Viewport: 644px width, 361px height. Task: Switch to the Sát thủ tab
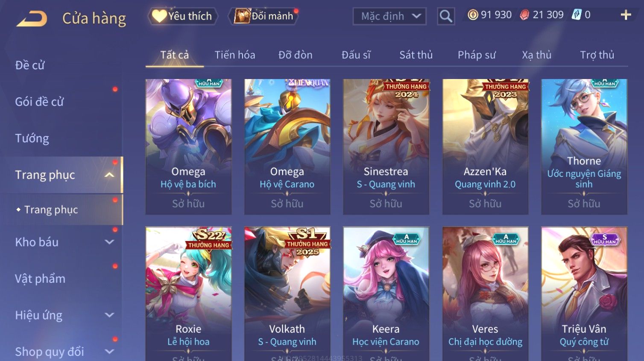pyautogui.click(x=416, y=55)
